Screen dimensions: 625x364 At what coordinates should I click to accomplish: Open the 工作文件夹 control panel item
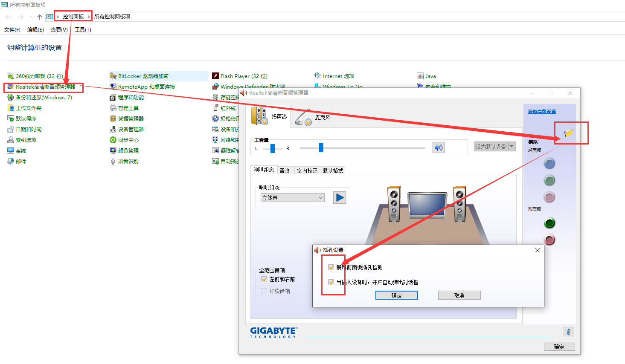click(24, 108)
